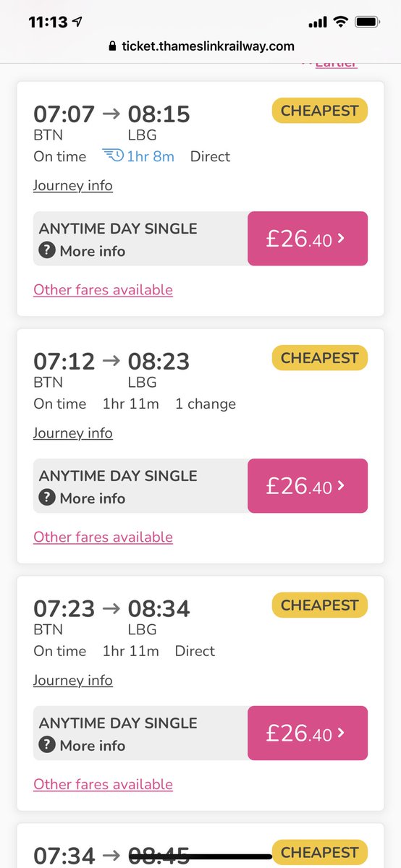
Task: Open Journey info for the 07:23 departure
Action: [x=73, y=681]
